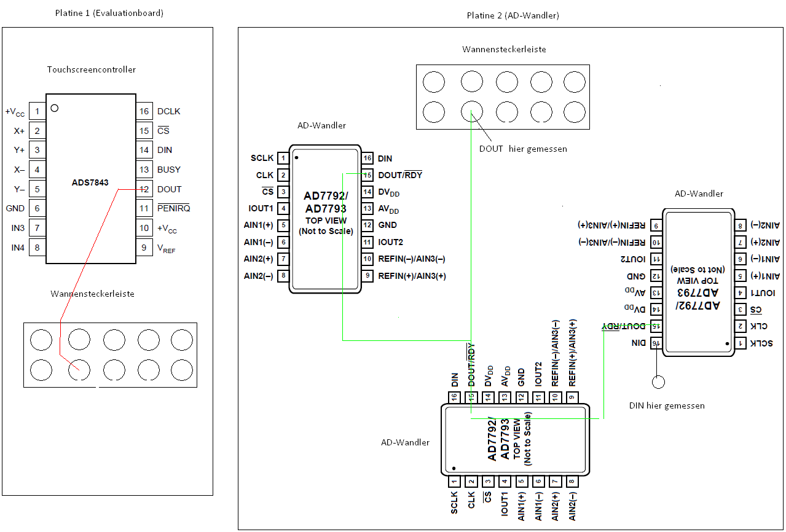The image size is (786, 532).
Task: Click pin box 2 next to X+
Action: point(37,131)
